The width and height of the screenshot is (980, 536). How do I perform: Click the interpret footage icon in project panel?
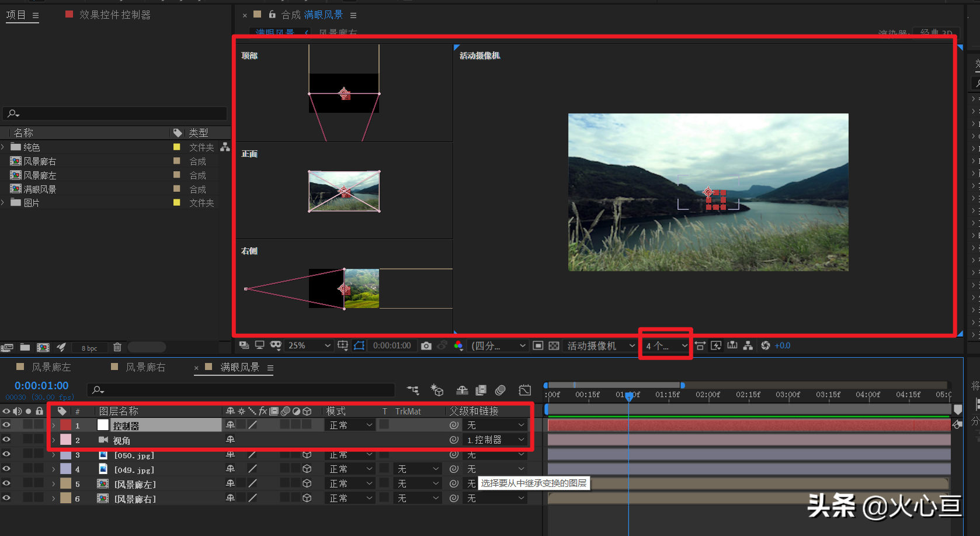pyautogui.click(x=6, y=348)
